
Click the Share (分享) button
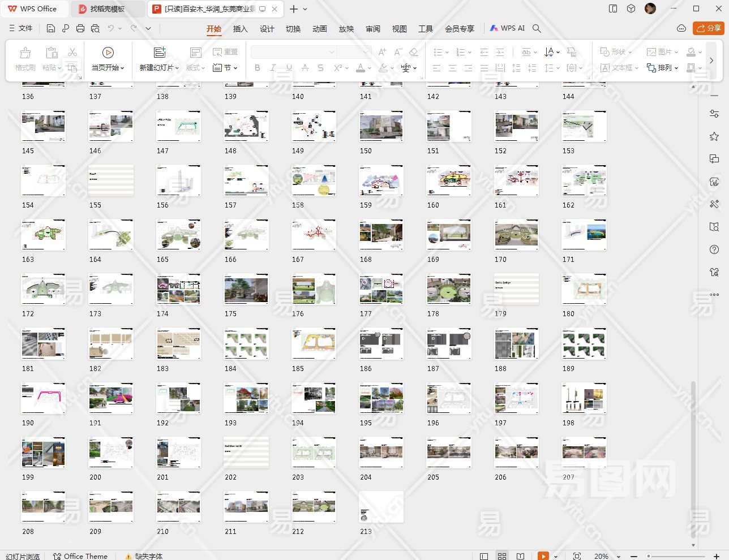[709, 28]
